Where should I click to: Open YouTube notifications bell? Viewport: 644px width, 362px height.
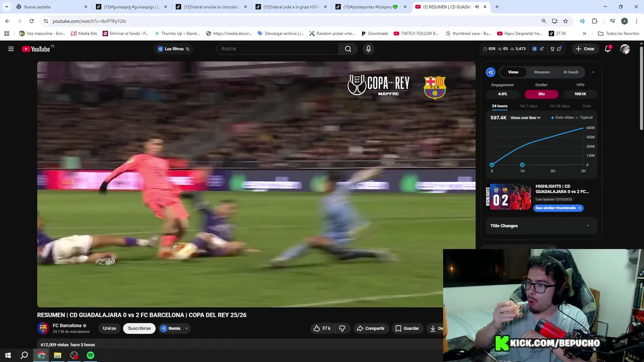608,49
